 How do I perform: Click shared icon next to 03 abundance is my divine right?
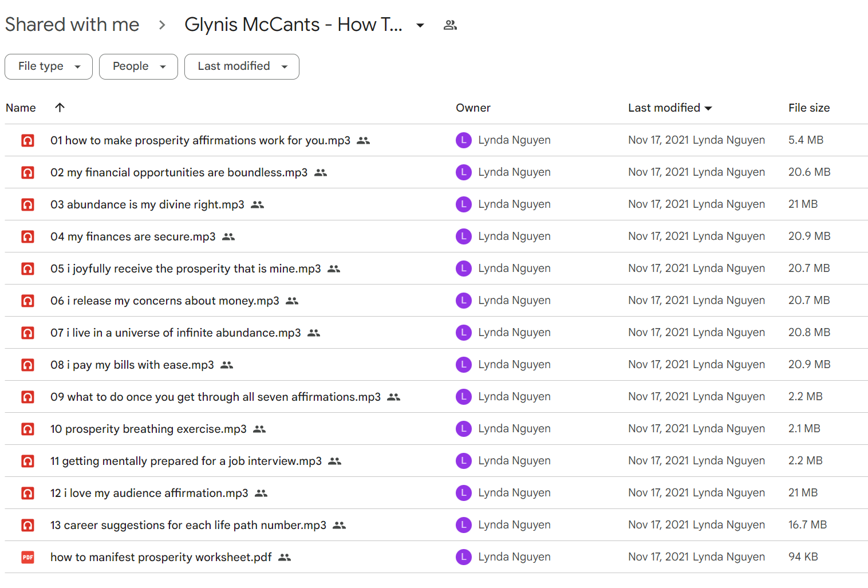[258, 205]
